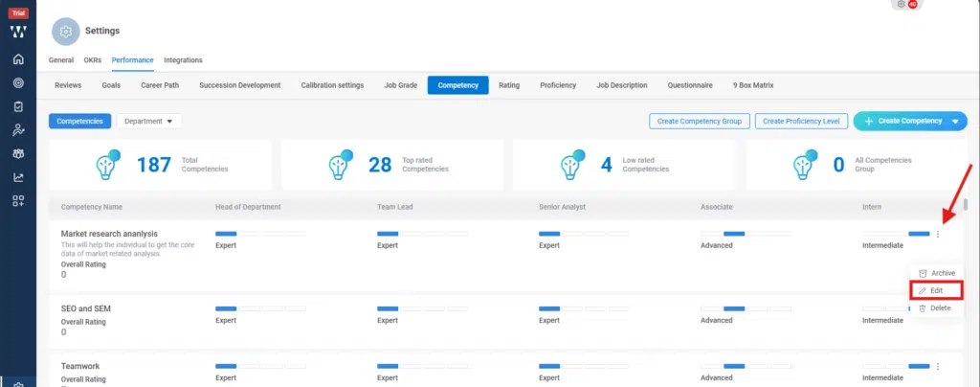Open three-dot menu for Market research analysis
The image size is (980, 387).
tap(938, 234)
